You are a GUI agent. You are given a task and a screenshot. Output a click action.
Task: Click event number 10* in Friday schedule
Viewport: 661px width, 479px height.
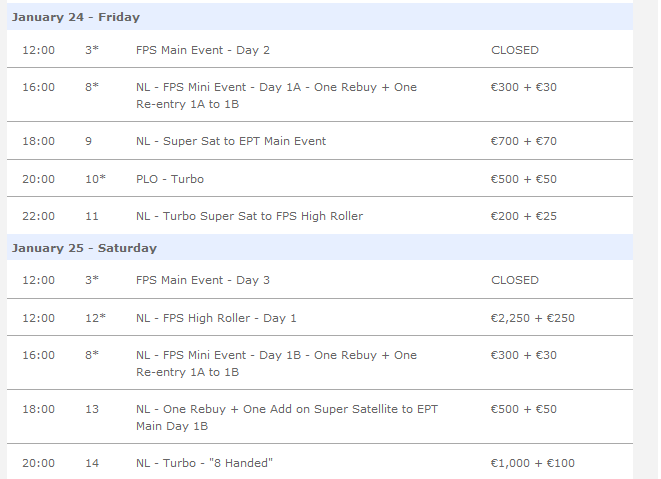click(x=95, y=179)
